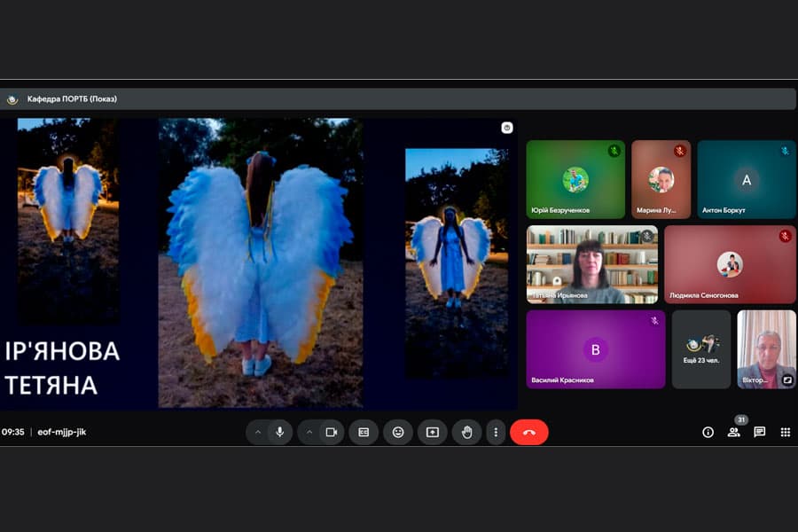Open the activities grid icon
The image size is (798, 532).
(x=786, y=432)
